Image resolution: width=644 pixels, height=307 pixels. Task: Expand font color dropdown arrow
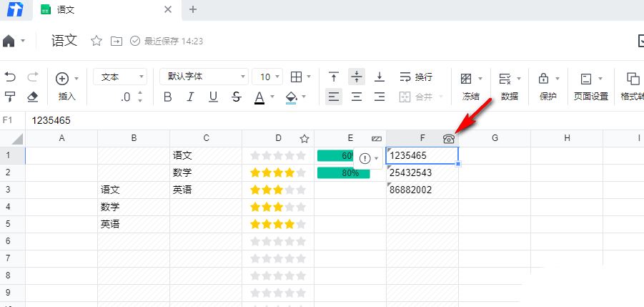pyautogui.click(x=272, y=97)
